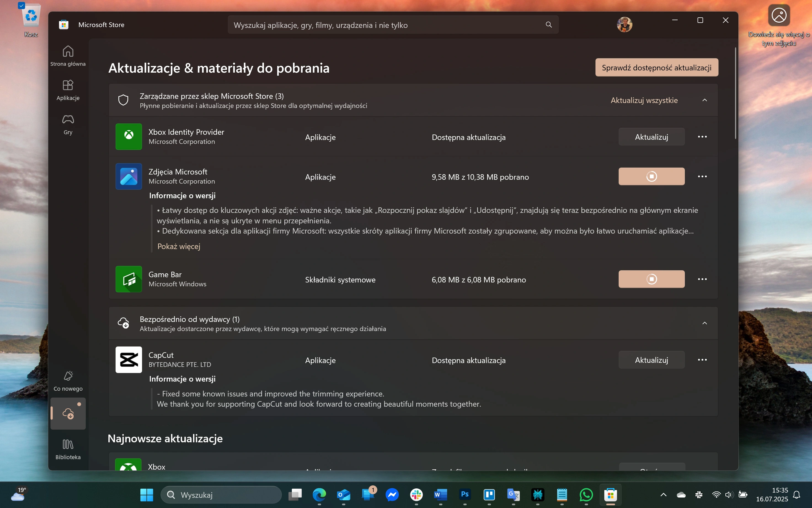Image resolution: width=812 pixels, height=508 pixels.
Task: Update CapCut with Aktualizuj button
Action: click(x=651, y=360)
